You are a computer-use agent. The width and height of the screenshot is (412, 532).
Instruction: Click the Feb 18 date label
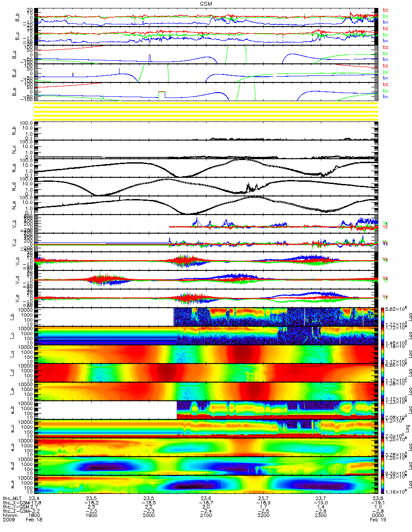34,520
